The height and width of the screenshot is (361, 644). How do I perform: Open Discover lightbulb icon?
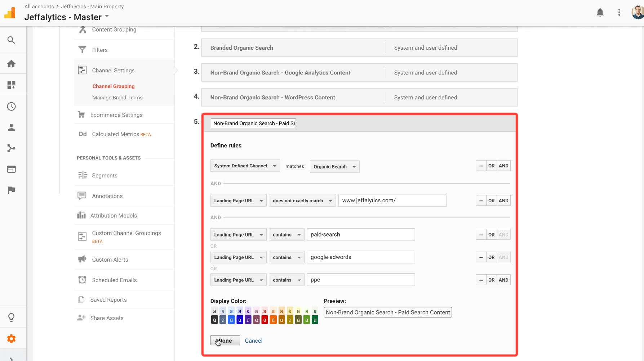tap(11, 317)
